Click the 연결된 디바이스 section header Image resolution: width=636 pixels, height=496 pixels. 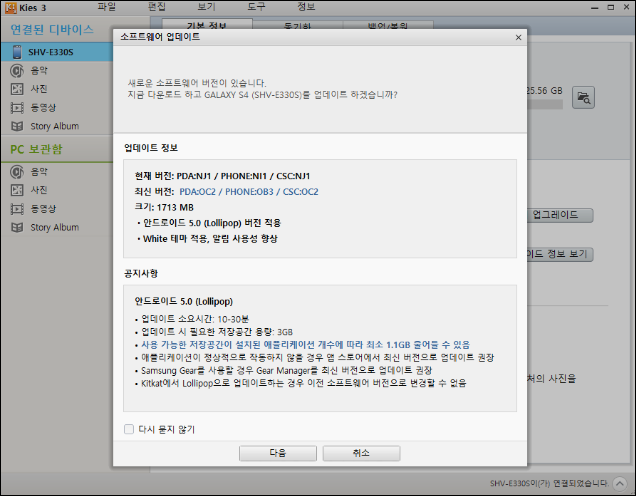coord(52,29)
